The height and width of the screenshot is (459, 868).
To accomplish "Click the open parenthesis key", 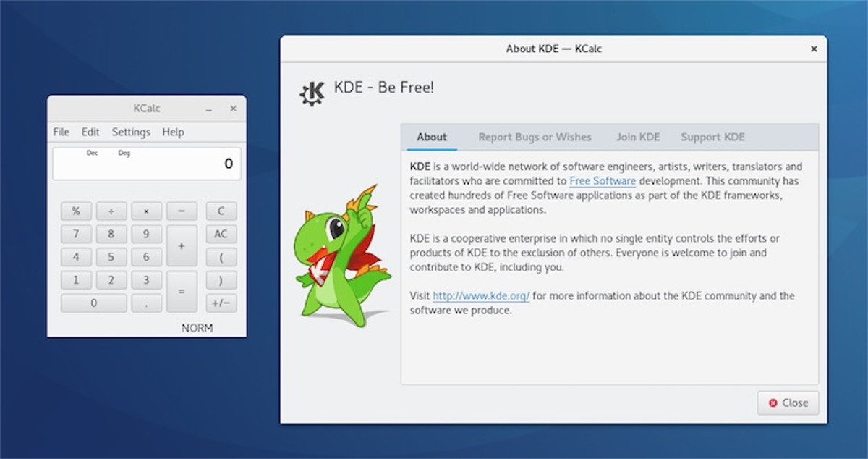I will coord(221,257).
